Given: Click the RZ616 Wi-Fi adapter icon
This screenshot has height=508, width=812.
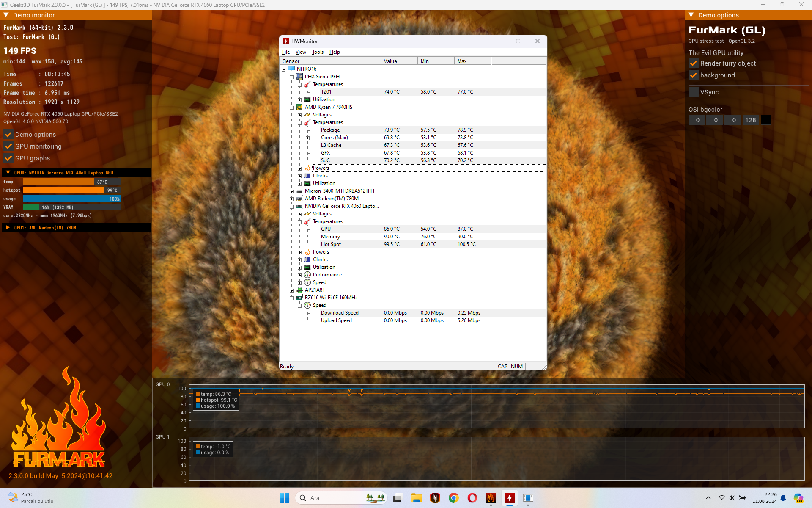Looking at the screenshot, I should click(x=299, y=298).
